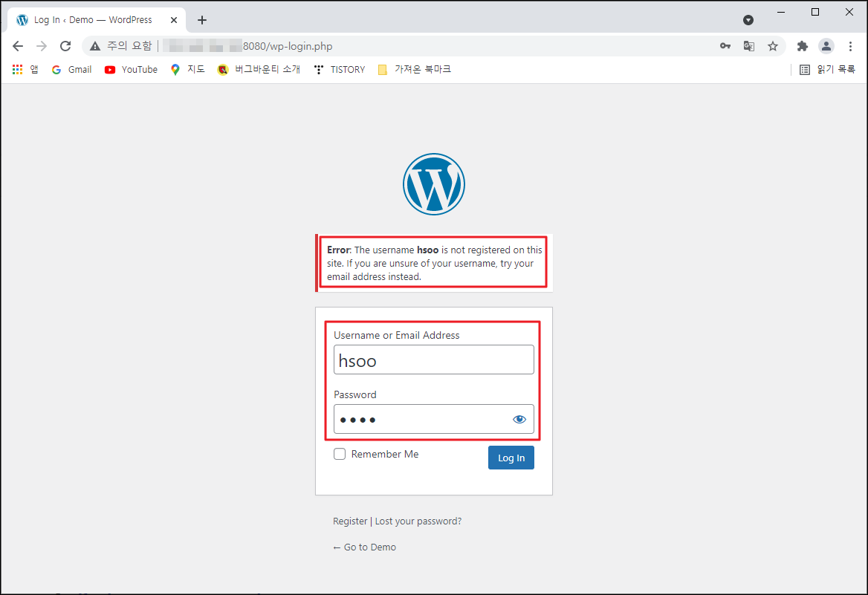Open the Extensions puzzle-piece icon
Image resolution: width=868 pixels, height=595 pixels.
point(802,46)
